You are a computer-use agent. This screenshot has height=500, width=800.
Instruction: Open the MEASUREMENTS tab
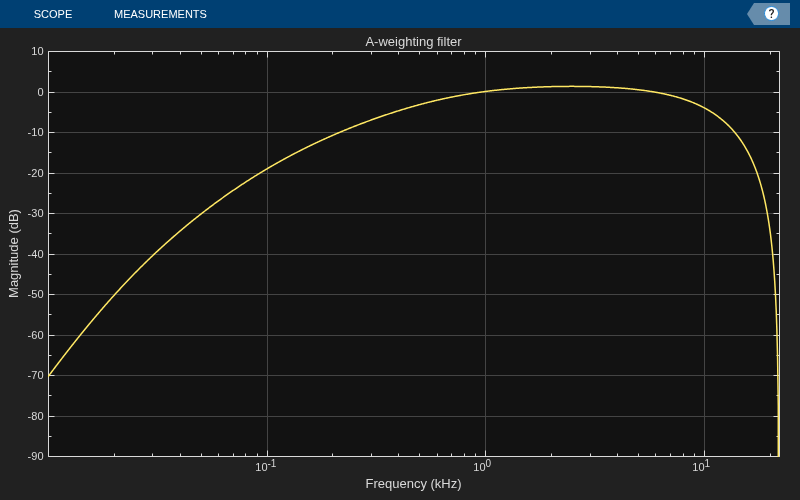pos(160,14)
